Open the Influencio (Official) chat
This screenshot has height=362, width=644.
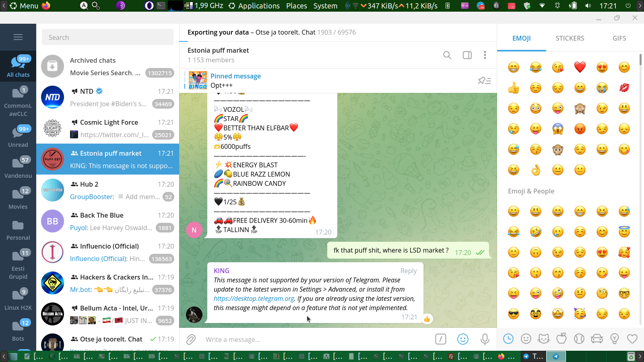(108, 252)
